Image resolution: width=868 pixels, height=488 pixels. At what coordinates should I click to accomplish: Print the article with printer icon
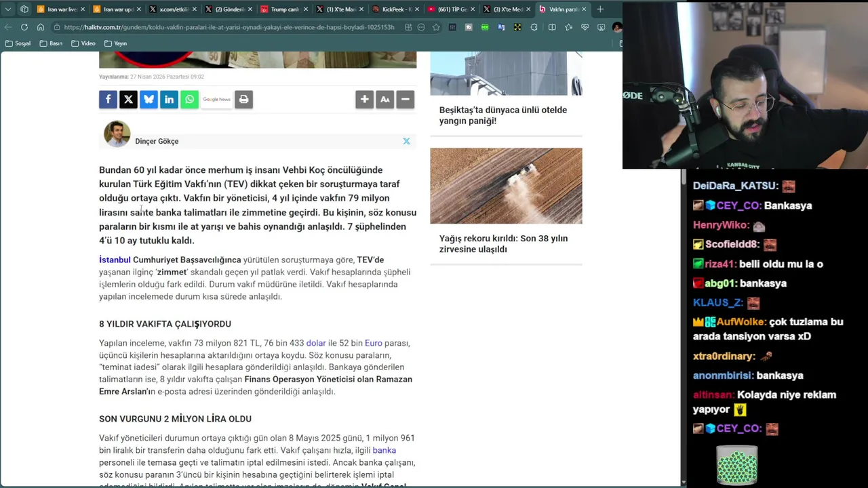pos(243,100)
